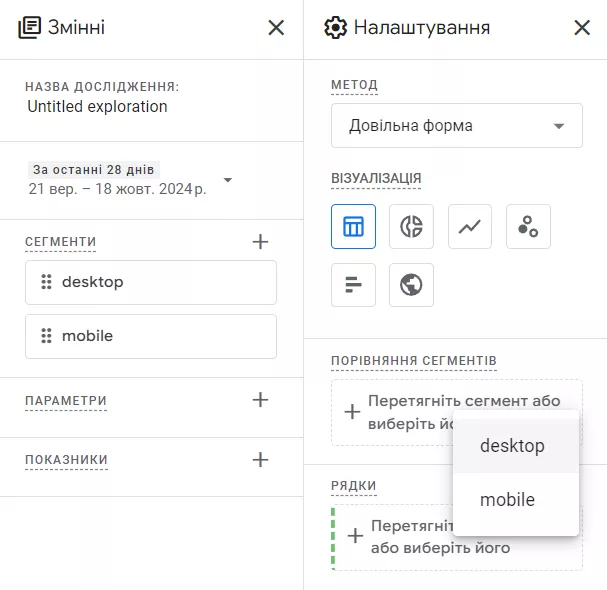Add a new segment with plus icon
The width and height of the screenshot is (607, 590).
pyautogui.click(x=261, y=242)
